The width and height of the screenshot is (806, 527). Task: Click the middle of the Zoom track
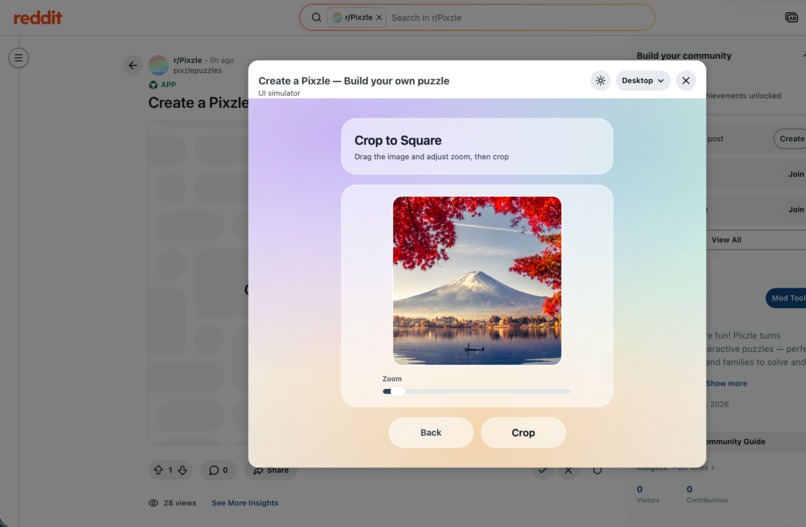click(x=477, y=391)
